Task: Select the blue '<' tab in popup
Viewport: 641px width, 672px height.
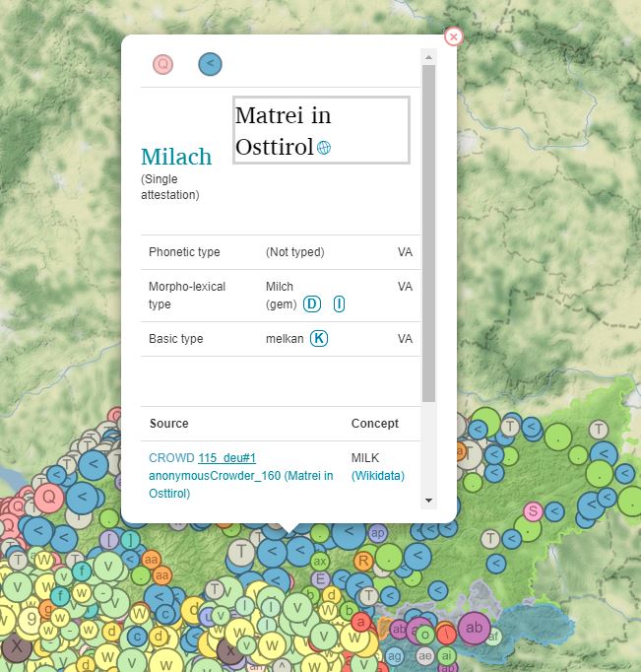Action: click(x=210, y=64)
